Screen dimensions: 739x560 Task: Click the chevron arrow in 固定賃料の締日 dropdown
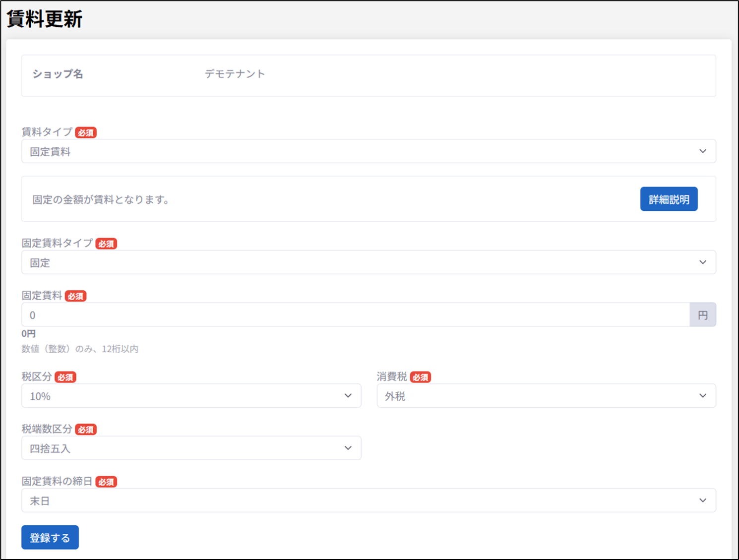click(x=702, y=500)
